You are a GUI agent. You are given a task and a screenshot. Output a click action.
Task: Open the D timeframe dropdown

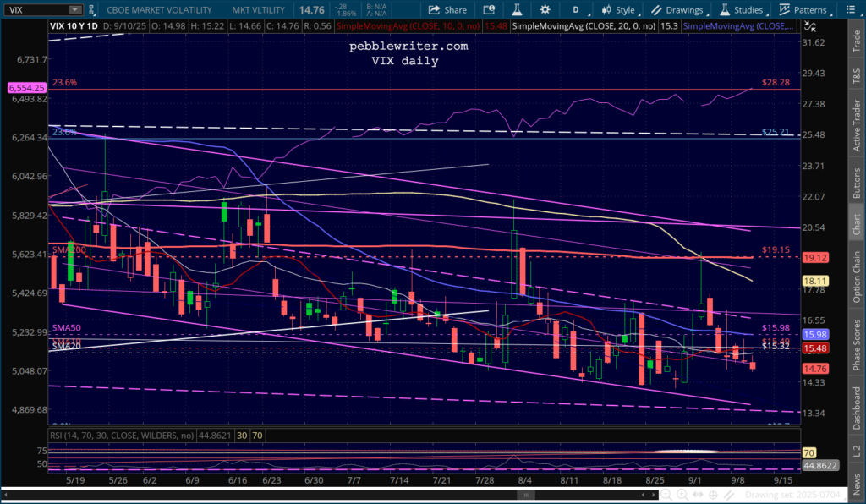(578, 10)
